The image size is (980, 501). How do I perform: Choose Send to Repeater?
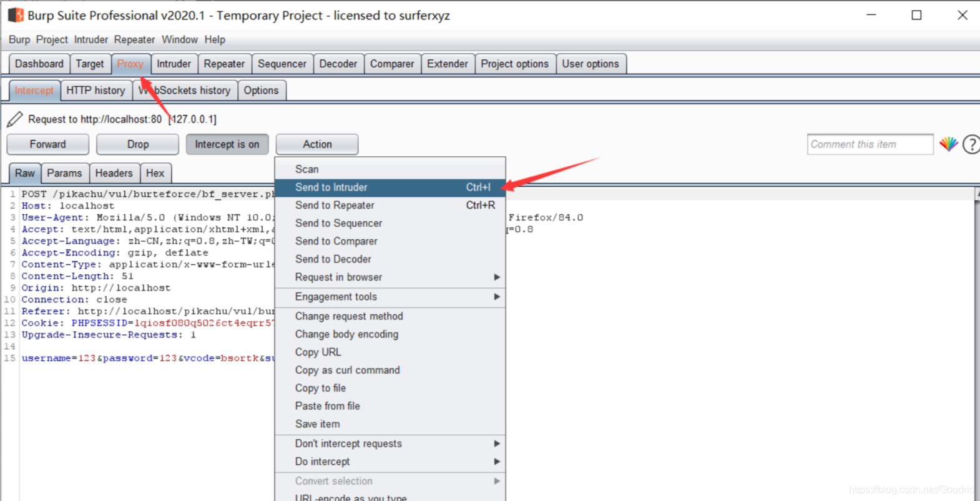(390, 206)
